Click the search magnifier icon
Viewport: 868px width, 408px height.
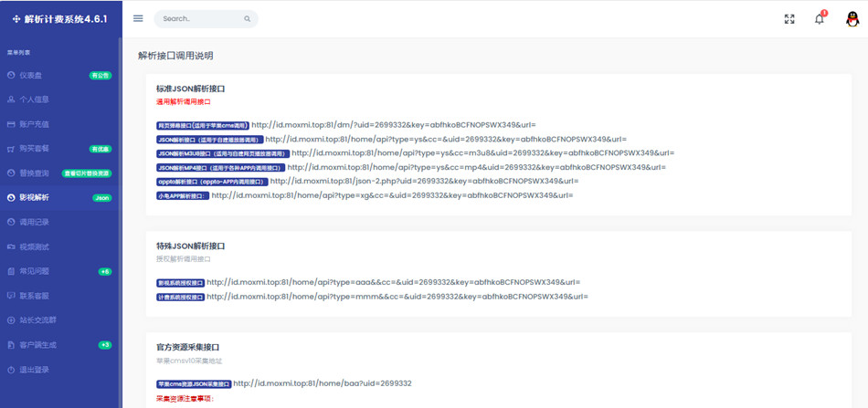pos(248,19)
